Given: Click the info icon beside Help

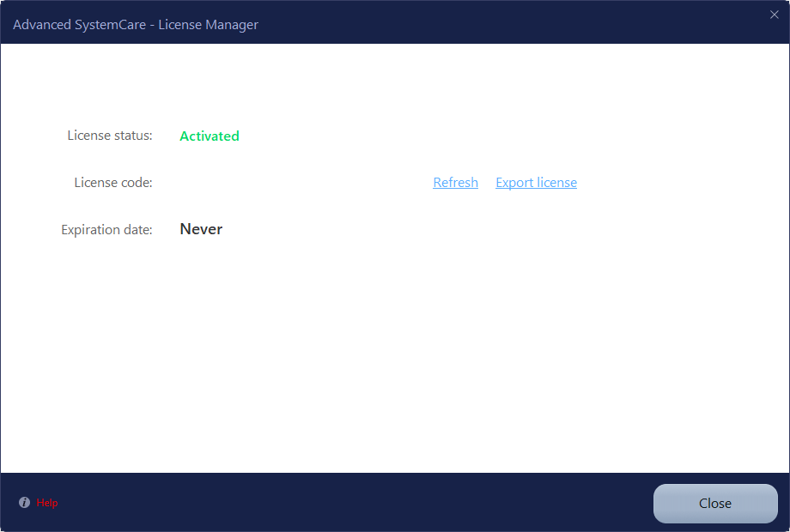Looking at the screenshot, I should [24, 502].
